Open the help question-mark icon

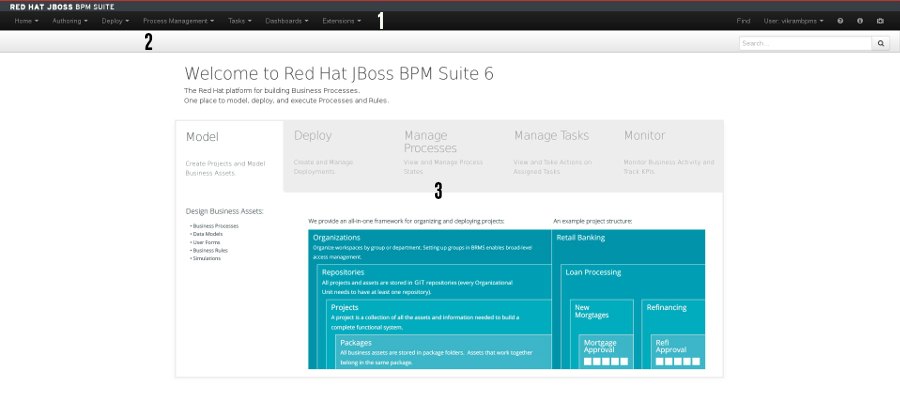click(x=840, y=21)
